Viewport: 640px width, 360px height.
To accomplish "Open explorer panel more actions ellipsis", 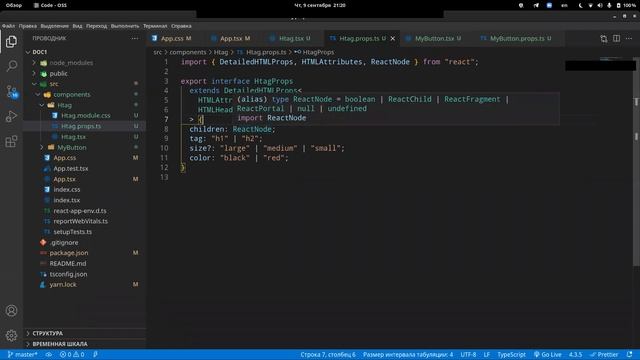I will click(x=134, y=38).
